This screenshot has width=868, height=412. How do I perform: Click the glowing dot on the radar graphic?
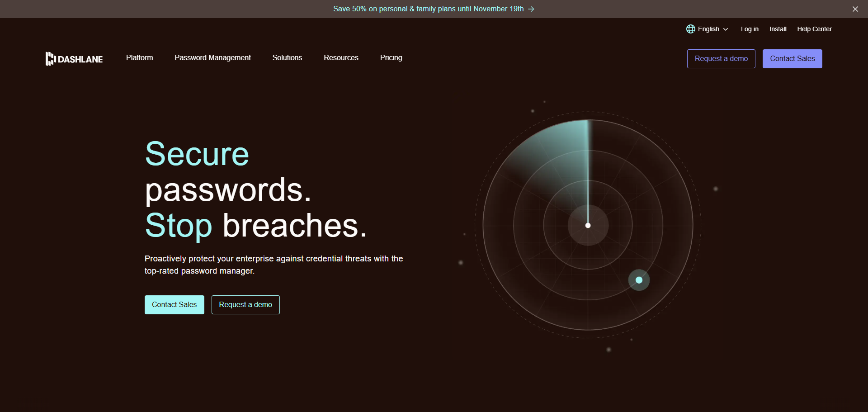pyautogui.click(x=639, y=280)
